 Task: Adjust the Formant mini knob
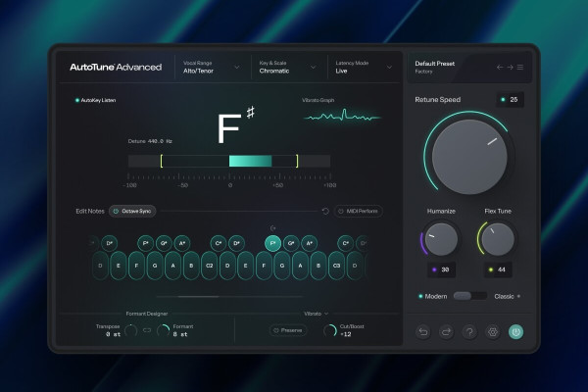pos(163,330)
